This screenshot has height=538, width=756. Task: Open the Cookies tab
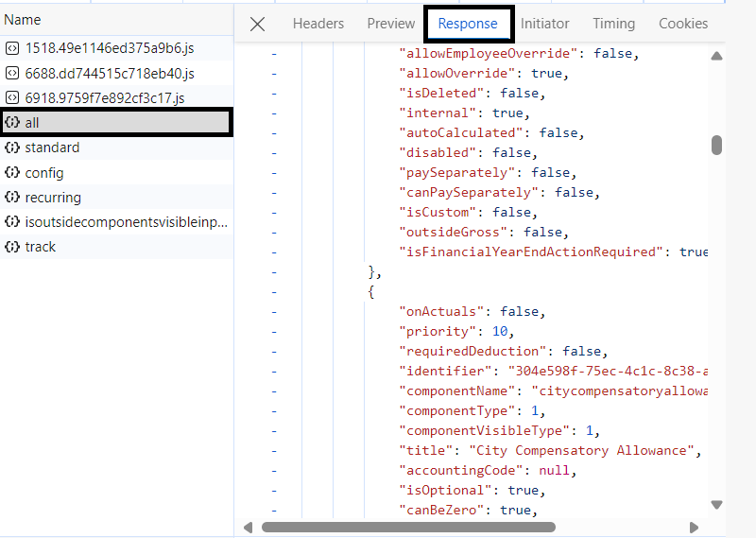click(682, 24)
